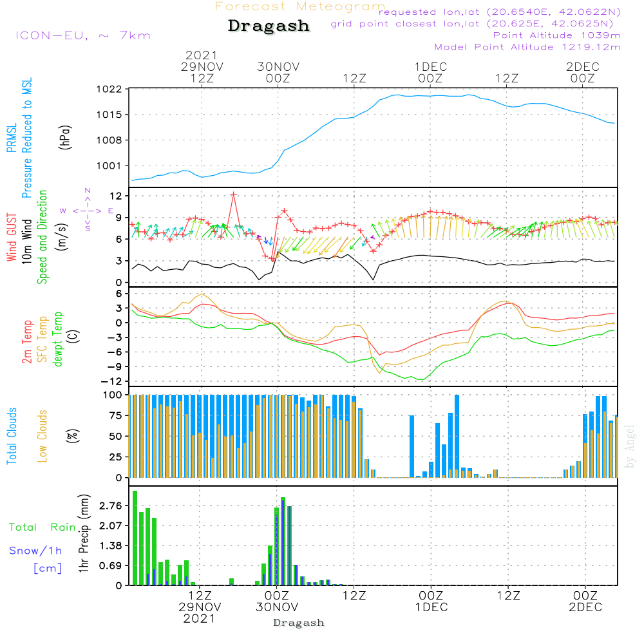Click the 2.76 precipitation axis value
This screenshot has width=644, height=644.
click(x=111, y=506)
